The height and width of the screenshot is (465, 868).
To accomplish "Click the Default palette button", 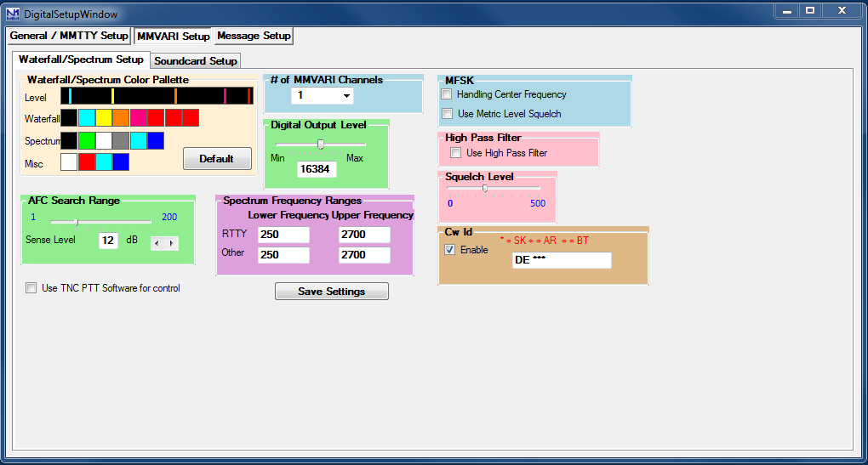I will pos(217,159).
